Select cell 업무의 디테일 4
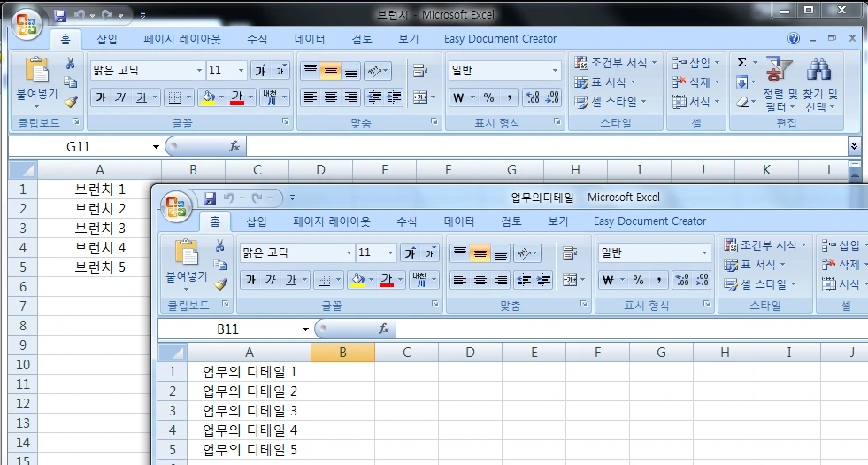Screen dimensions: 868x465 250,430
